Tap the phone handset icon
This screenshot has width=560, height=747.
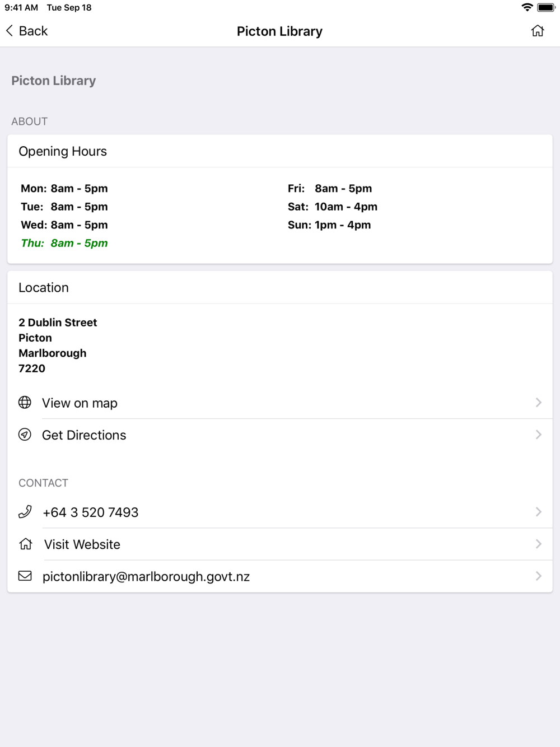click(x=25, y=512)
